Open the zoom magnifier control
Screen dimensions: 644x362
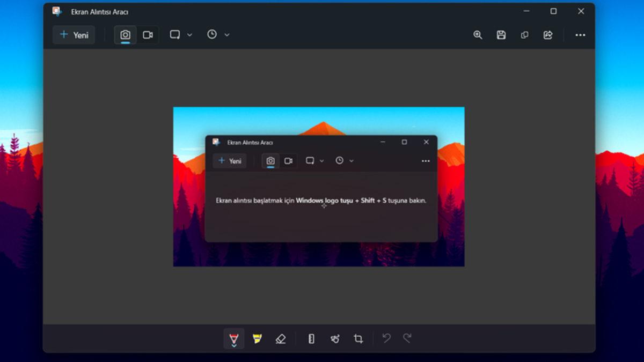[478, 34]
